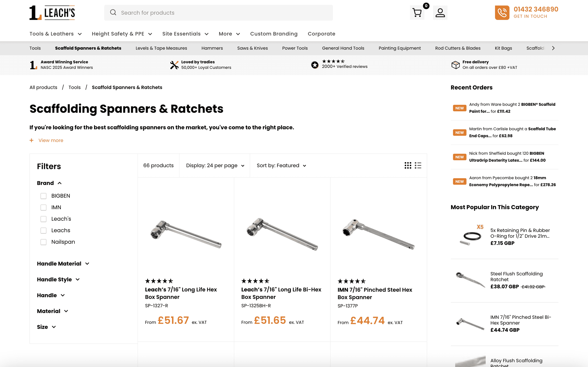Open the shopping cart
The width and height of the screenshot is (588, 367).
417,13
